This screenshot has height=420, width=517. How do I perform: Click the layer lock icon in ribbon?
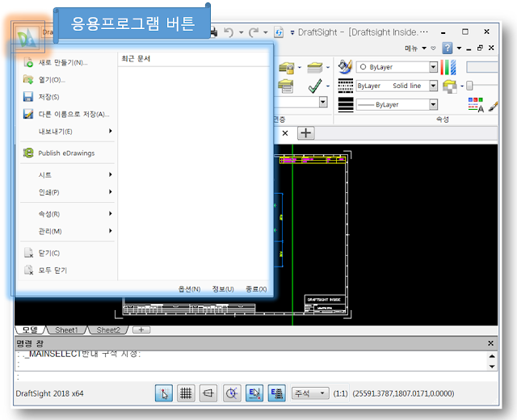[286, 68]
